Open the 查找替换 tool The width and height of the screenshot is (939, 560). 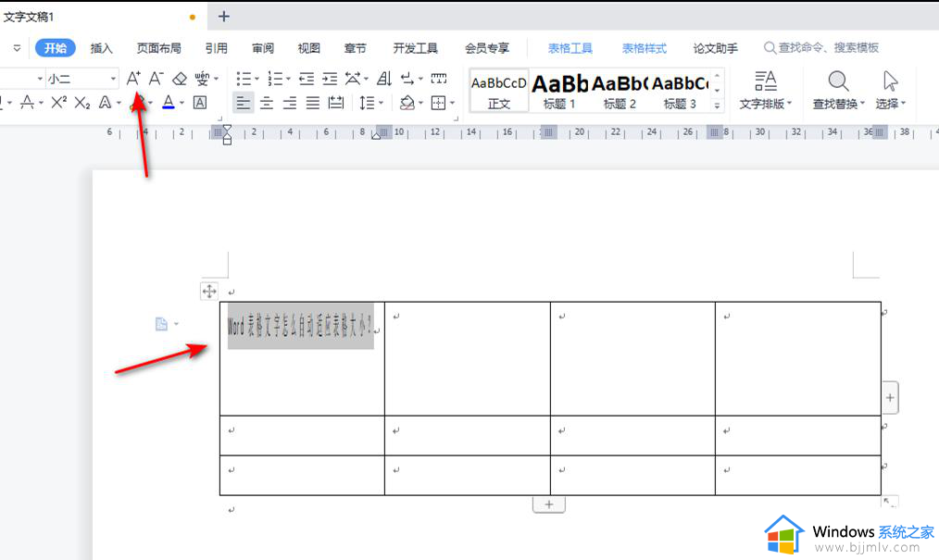838,91
